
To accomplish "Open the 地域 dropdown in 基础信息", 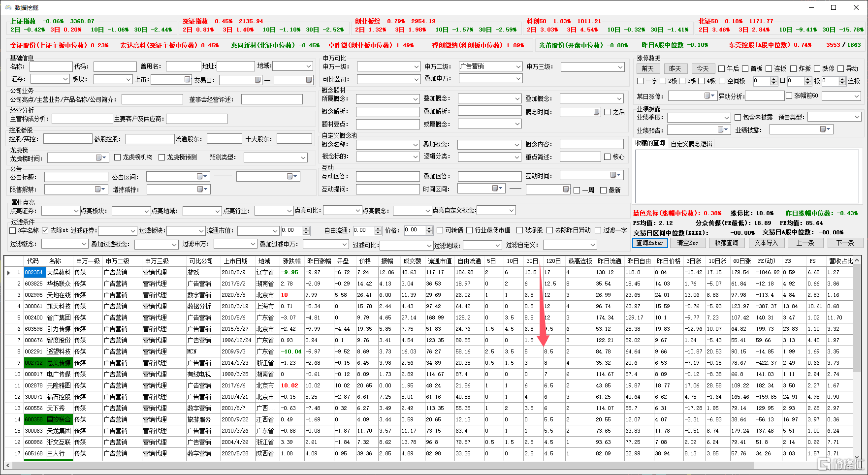I will coord(309,66).
